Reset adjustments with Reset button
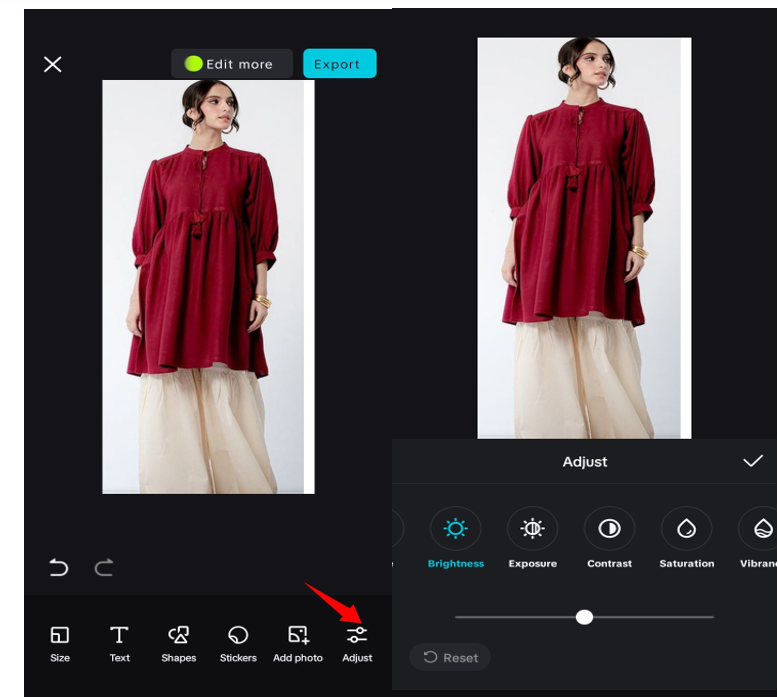Image resolution: width=778 pixels, height=697 pixels. 450,657
